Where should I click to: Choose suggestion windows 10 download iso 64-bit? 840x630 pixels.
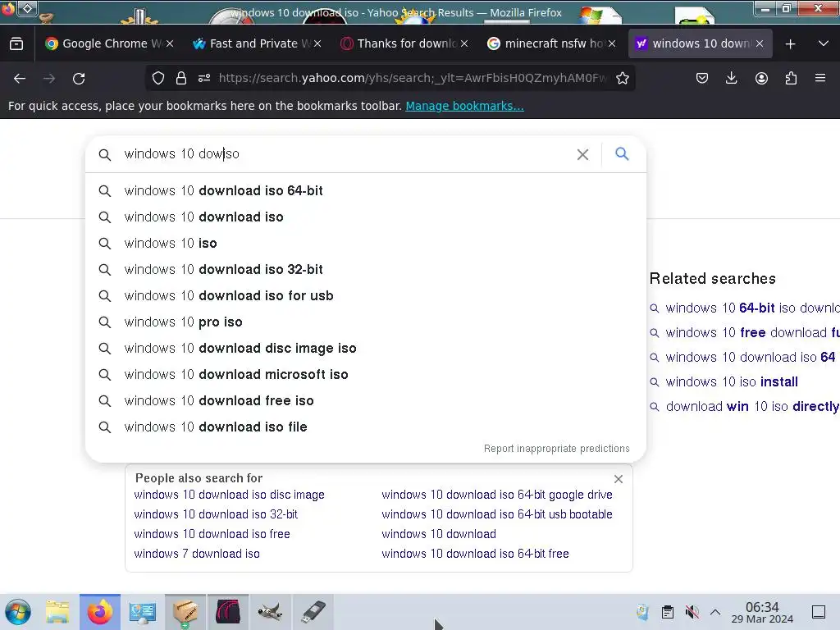point(366,190)
